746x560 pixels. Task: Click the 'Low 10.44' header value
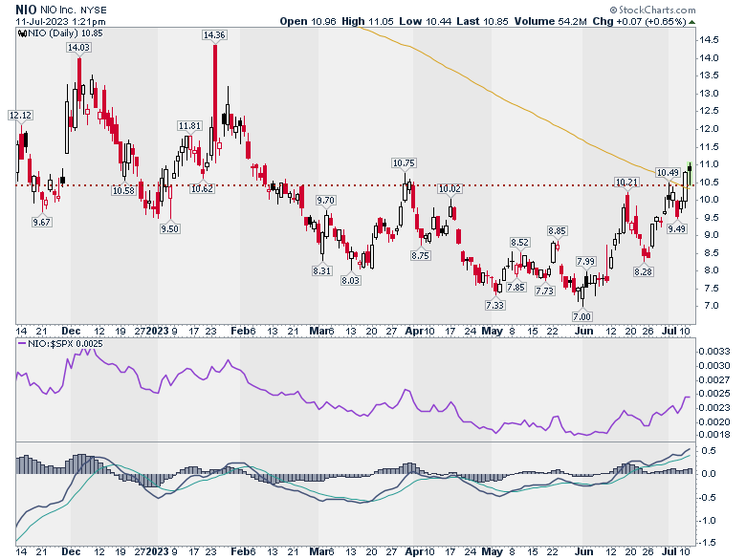pyautogui.click(x=425, y=21)
